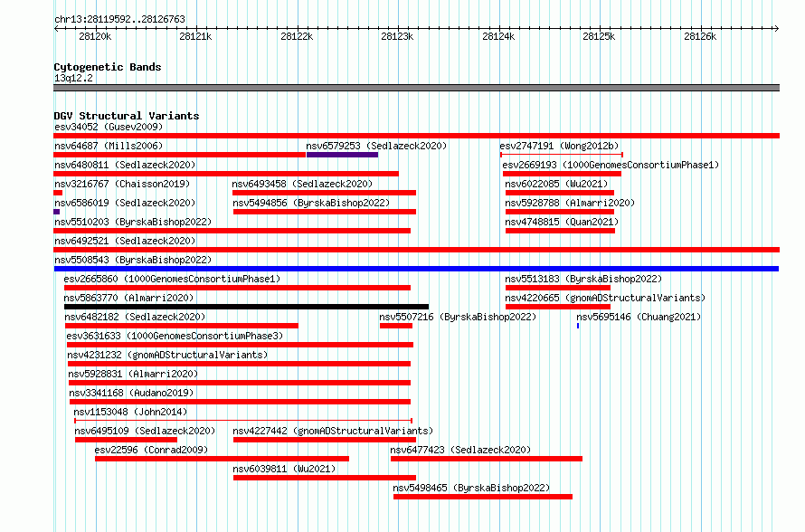Image resolution: width=805 pixels, height=532 pixels.
Task: Click the red bar under nsv6495109
Action: click(126, 440)
